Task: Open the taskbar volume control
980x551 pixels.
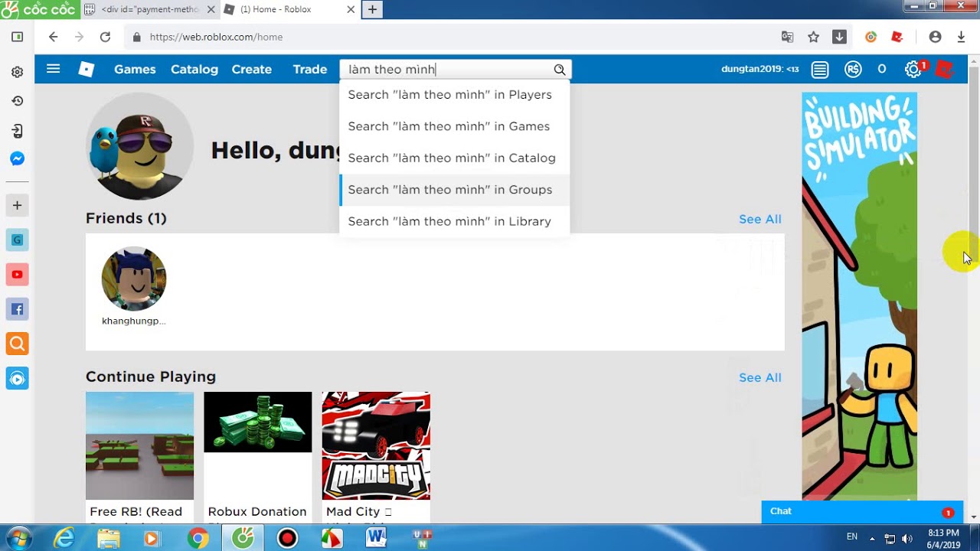Action: (x=907, y=538)
